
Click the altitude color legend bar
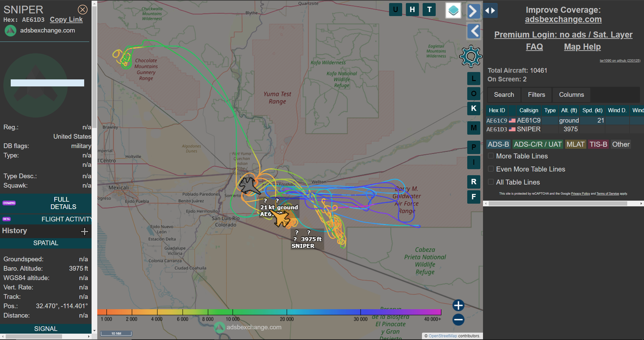[269, 312]
